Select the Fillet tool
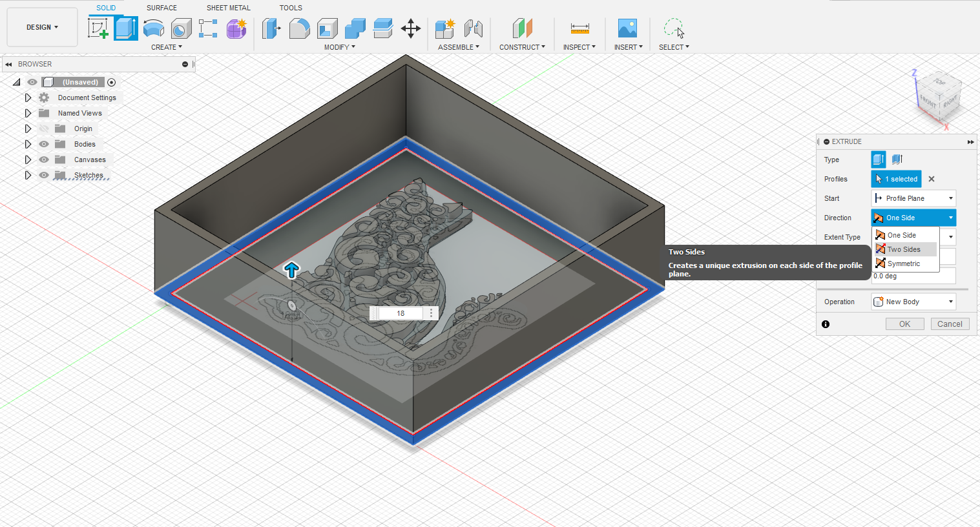 coord(299,28)
